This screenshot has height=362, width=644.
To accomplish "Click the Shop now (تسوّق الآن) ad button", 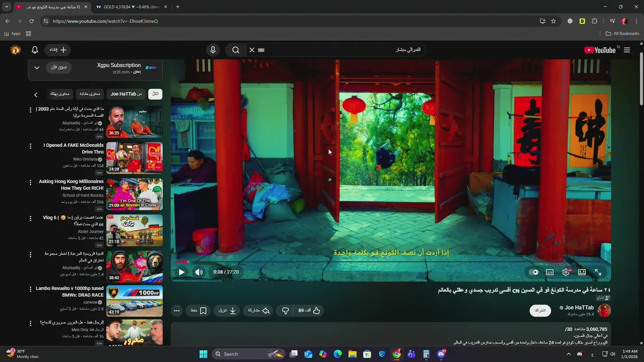I will click(58, 67).
